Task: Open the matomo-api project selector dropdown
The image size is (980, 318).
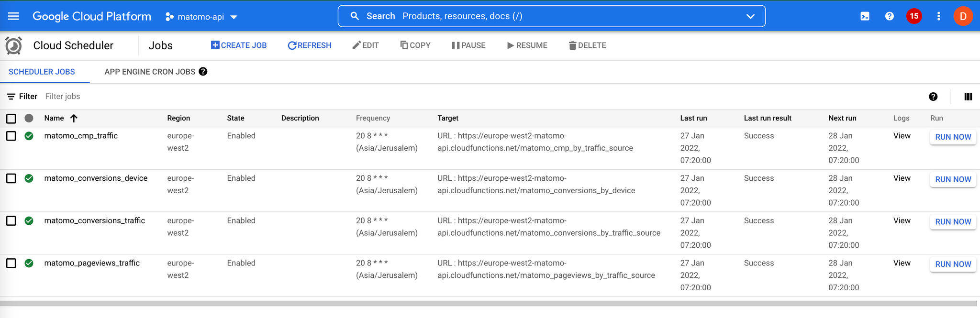Action: [201, 17]
